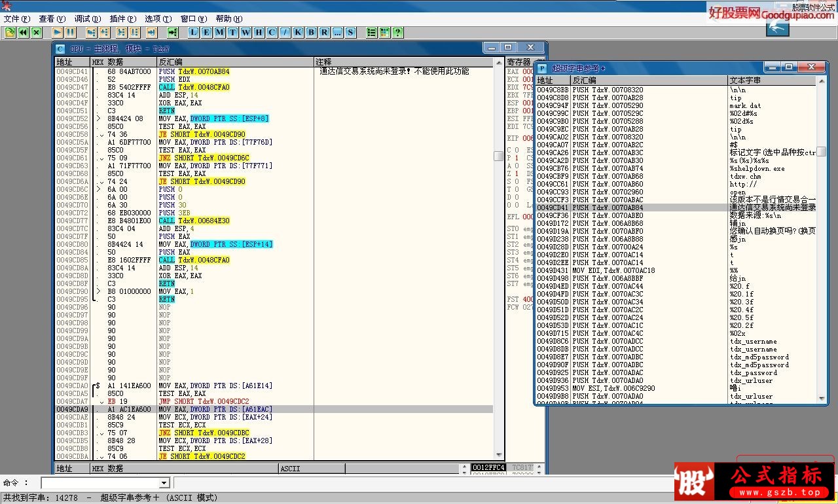Open Source window with S button
Viewport: 838px width, 504px height.
point(351,32)
